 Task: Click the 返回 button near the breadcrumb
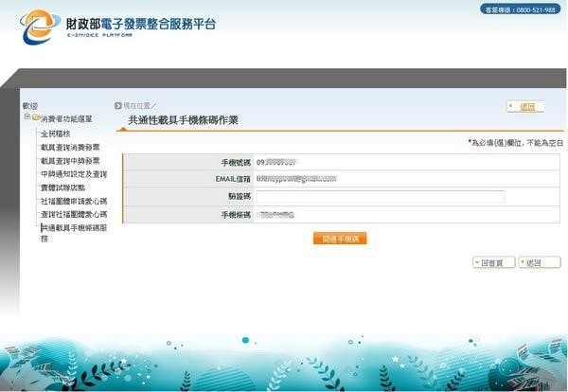526,106
